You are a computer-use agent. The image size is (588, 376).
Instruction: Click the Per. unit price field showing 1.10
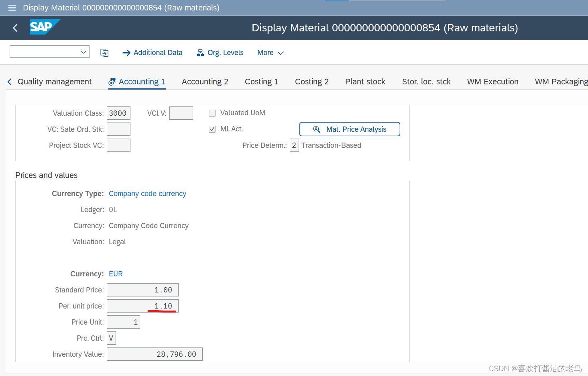coord(142,306)
